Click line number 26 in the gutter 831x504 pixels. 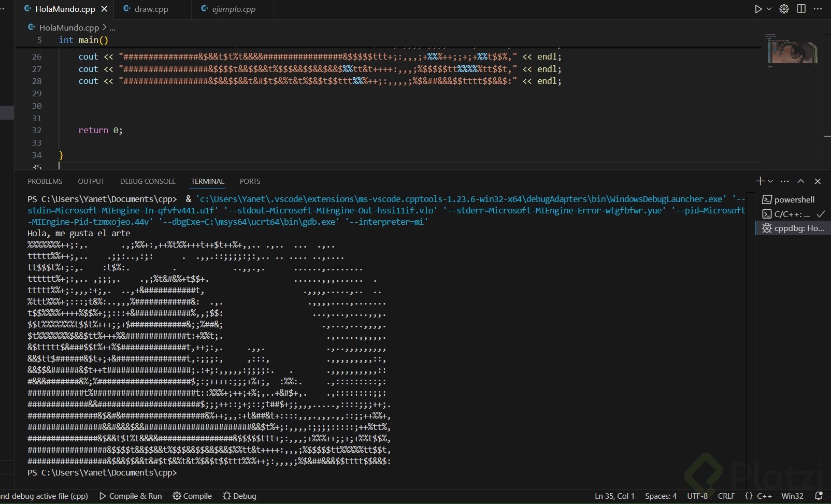pos(37,56)
